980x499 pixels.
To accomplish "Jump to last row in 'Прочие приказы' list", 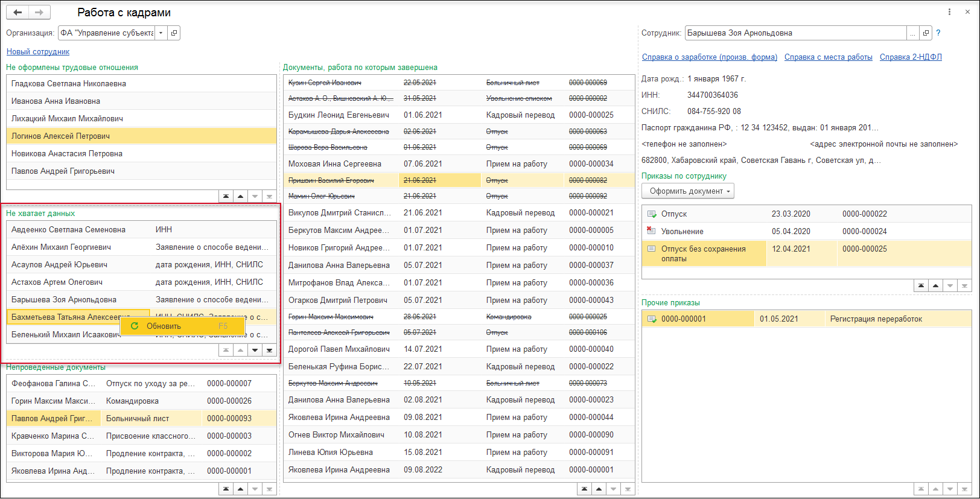I will [965, 489].
